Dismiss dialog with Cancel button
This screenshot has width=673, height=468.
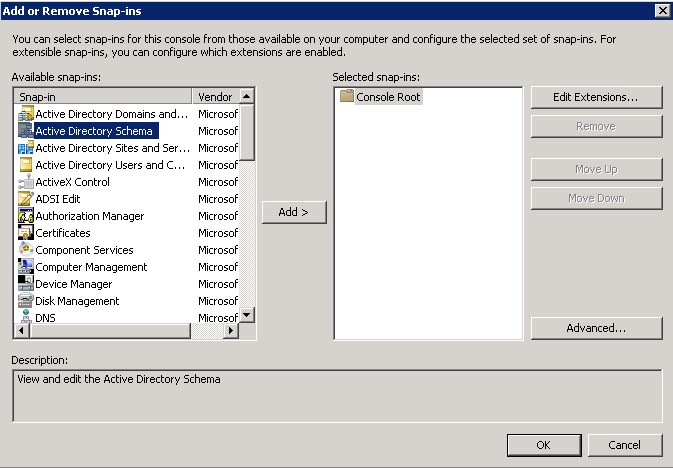pos(624,445)
